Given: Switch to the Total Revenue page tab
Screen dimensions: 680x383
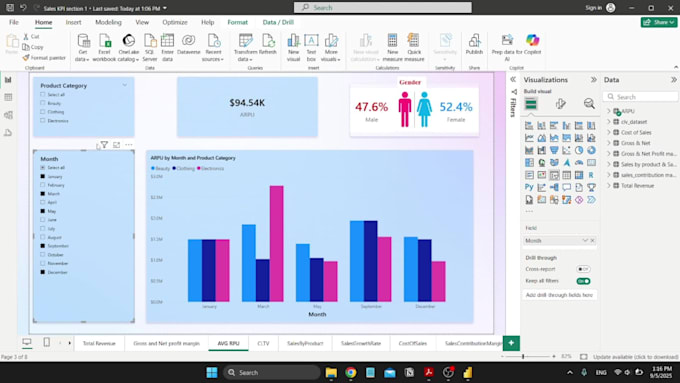Looking at the screenshot, I should point(99,343).
